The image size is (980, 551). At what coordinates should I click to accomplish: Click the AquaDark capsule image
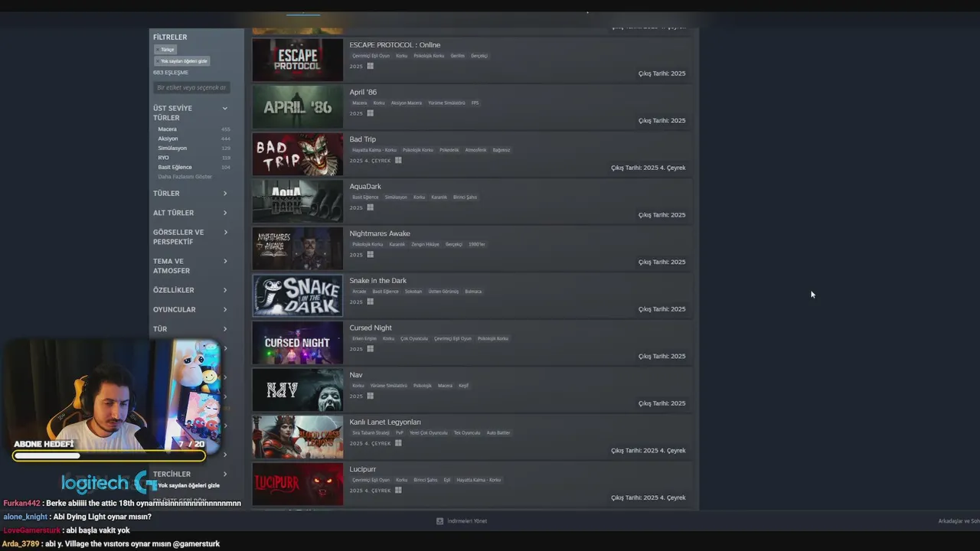(298, 201)
